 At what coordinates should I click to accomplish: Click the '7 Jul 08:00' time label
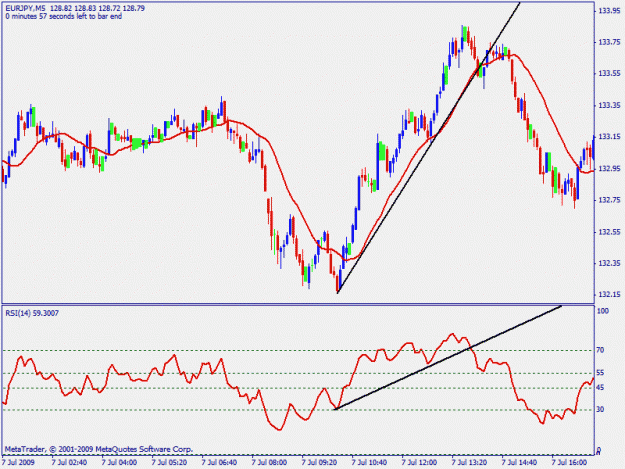(269, 463)
